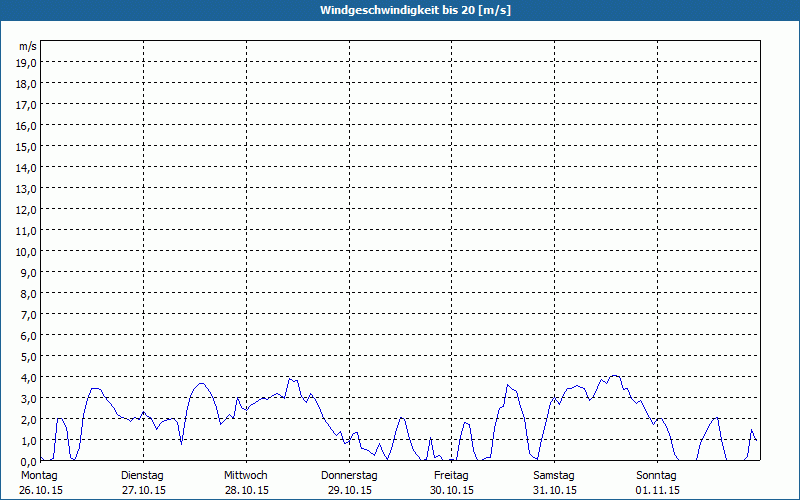
Task: Select the 8,0 y-axis value
Action: 29,294
